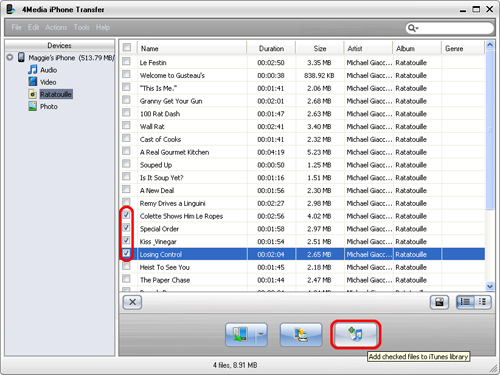The width and height of the screenshot is (500, 375).
Task: Click the 838.92 KB size cell
Action: [319, 76]
